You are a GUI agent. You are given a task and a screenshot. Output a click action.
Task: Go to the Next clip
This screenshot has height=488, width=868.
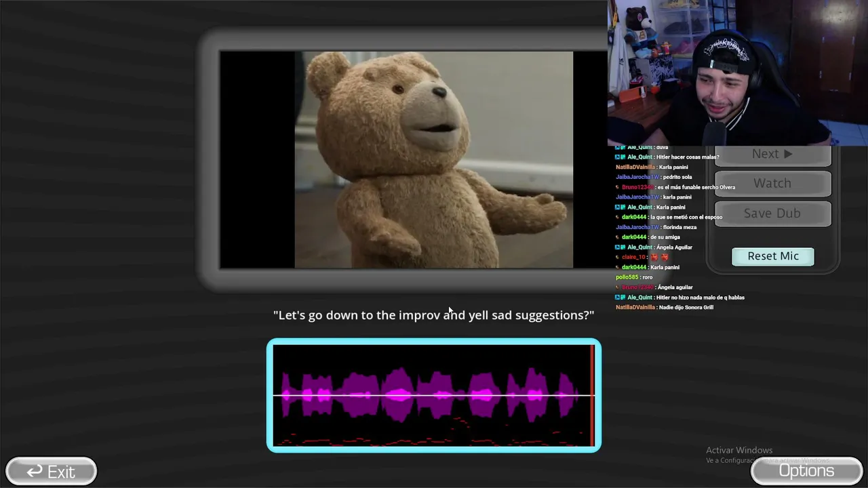tap(772, 155)
